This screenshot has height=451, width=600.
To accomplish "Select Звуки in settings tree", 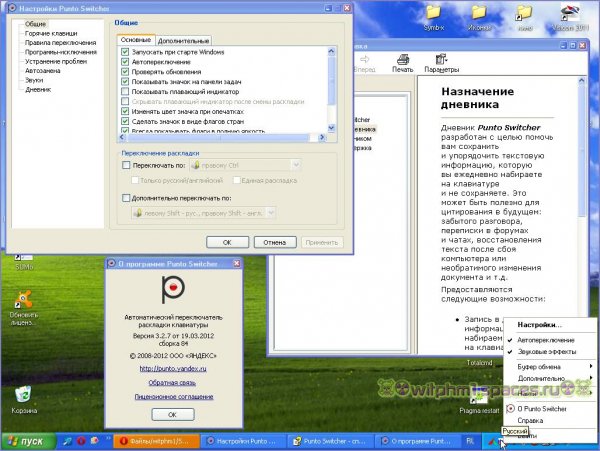I will [x=34, y=80].
